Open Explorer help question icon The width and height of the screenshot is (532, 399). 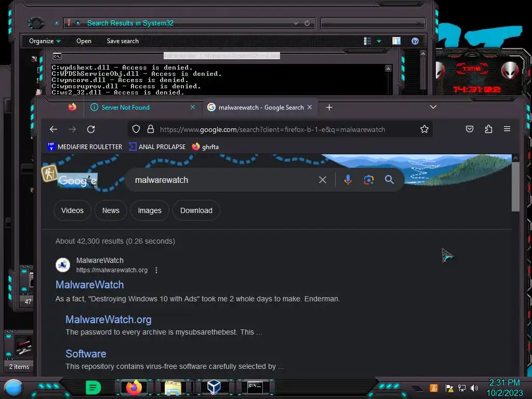point(415,41)
